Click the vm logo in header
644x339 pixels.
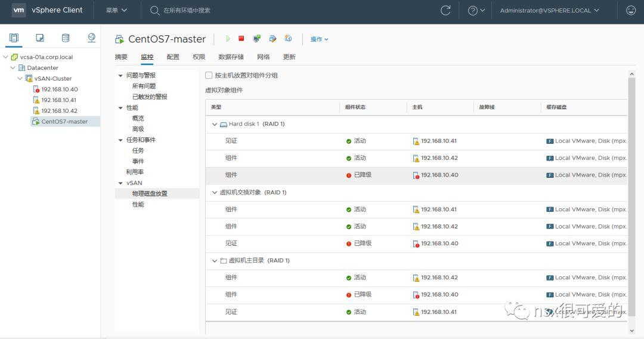pos(18,10)
